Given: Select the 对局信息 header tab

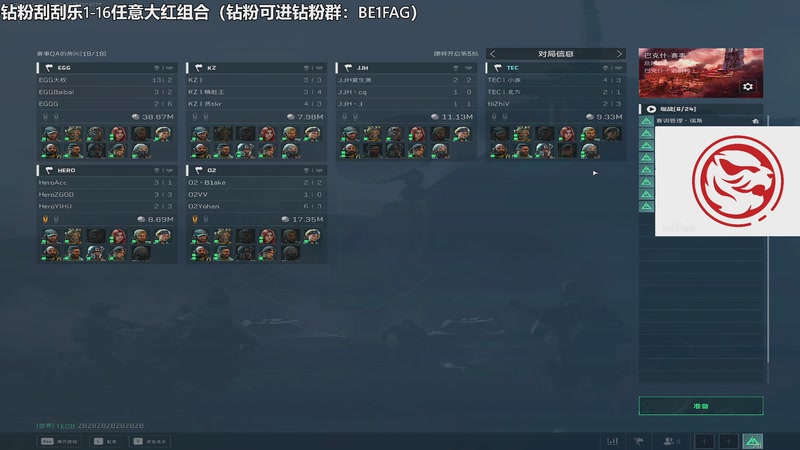Looking at the screenshot, I should coord(556,54).
